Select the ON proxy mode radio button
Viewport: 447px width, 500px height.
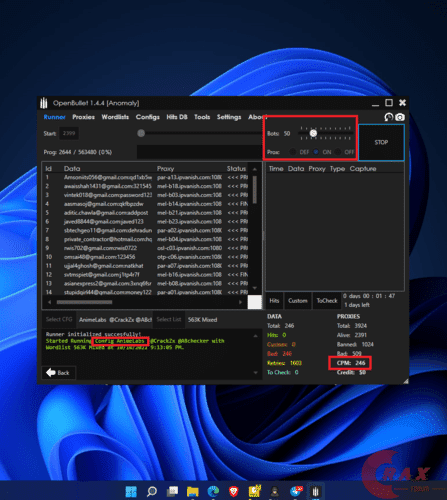click(316, 152)
